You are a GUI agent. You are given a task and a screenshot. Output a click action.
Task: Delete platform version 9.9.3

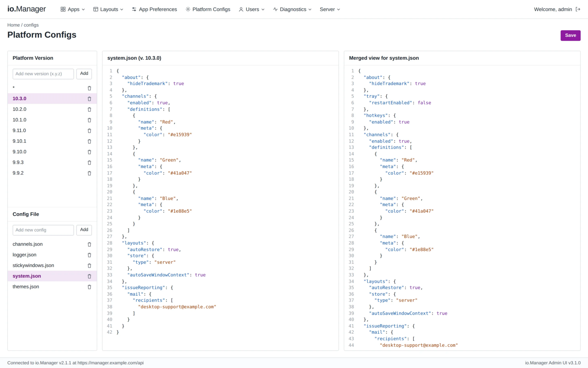pos(89,163)
